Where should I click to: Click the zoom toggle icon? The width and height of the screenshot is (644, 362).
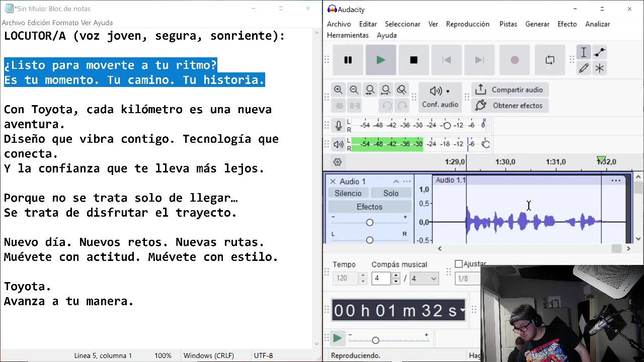pyautogui.click(x=401, y=90)
